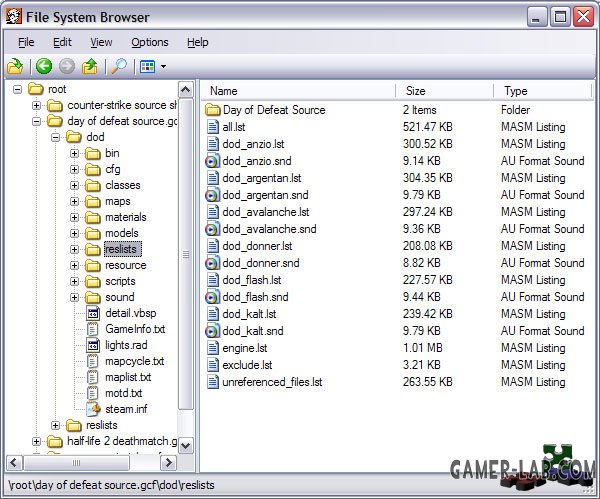
Task: Select the classes folder in tree
Action: [x=123, y=185]
